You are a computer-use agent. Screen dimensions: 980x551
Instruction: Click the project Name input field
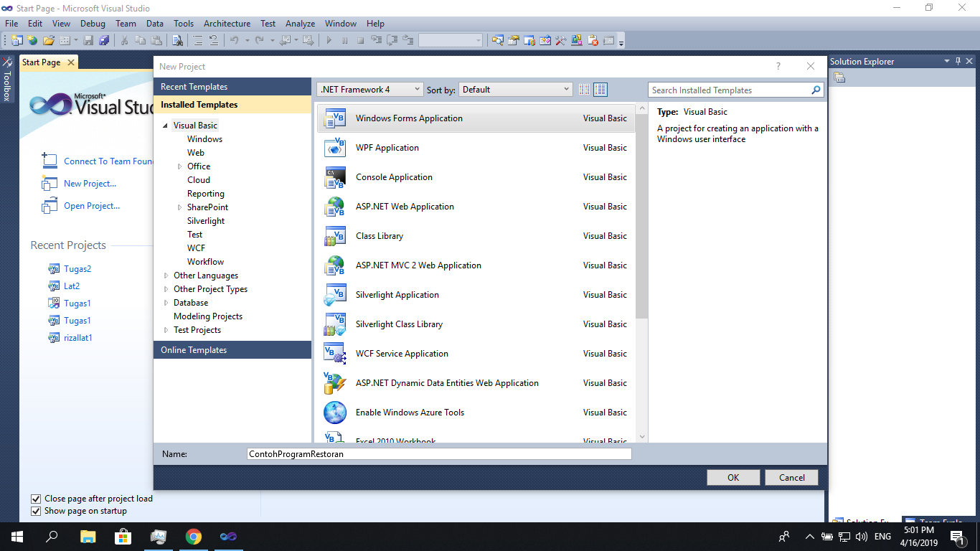pyautogui.click(x=439, y=453)
